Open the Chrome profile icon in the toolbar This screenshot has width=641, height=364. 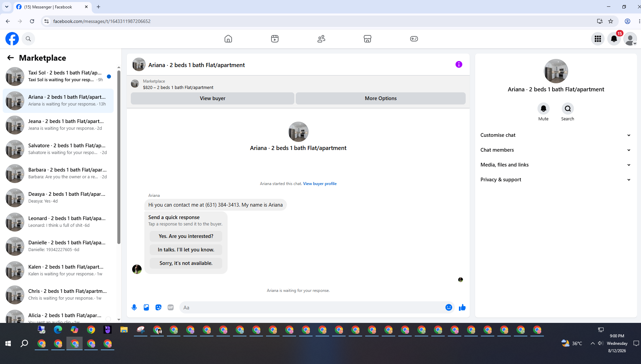coord(628,21)
